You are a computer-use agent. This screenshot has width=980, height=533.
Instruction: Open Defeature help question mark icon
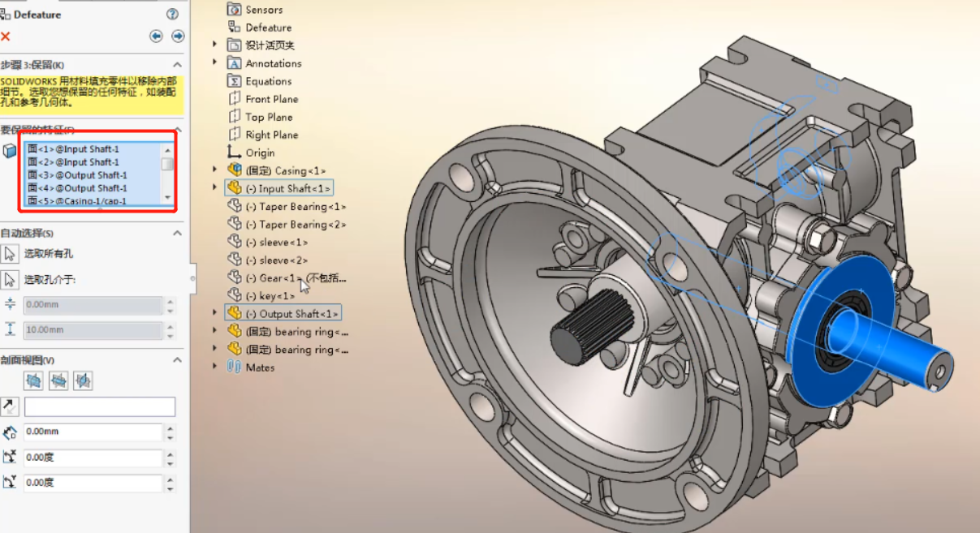pos(172,14)
